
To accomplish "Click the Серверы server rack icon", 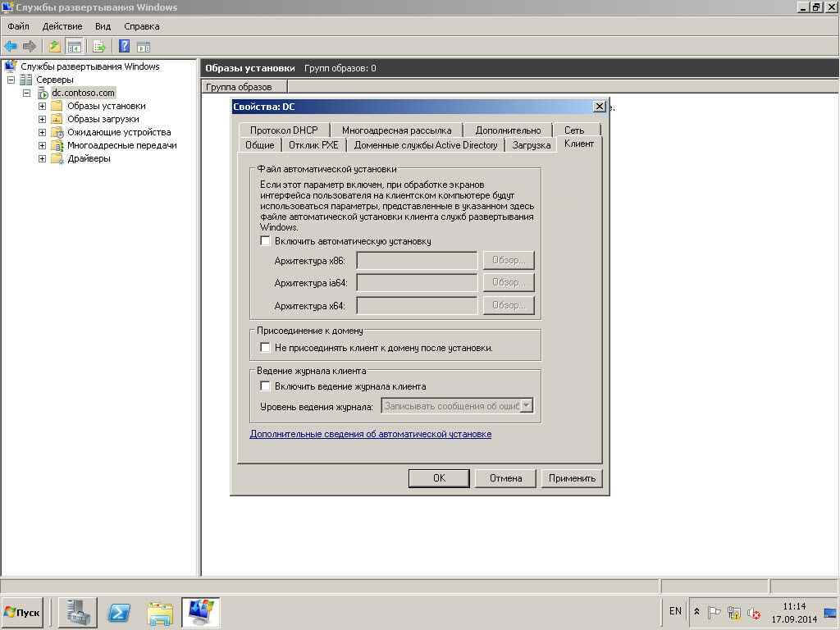I will [25, 80].
